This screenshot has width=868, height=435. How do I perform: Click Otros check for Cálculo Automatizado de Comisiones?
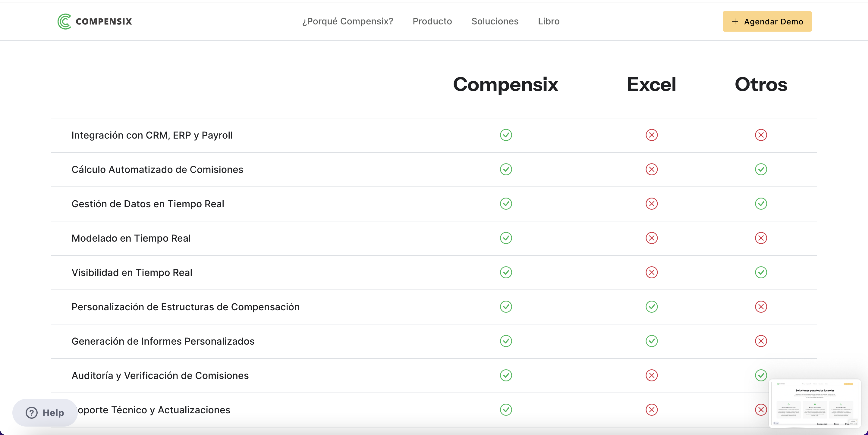tap(761, 169)
